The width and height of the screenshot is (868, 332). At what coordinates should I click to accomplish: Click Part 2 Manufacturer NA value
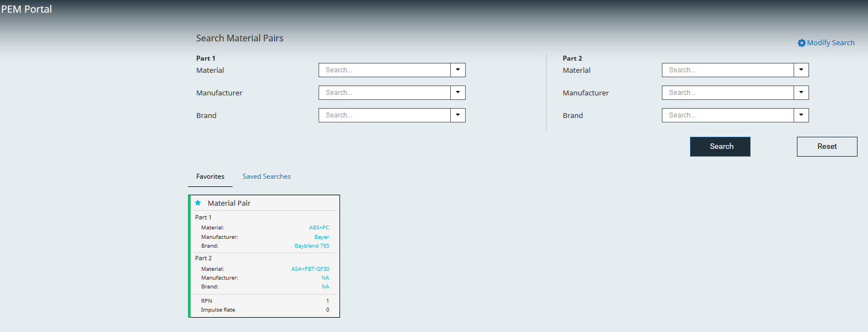pos(326,278)
